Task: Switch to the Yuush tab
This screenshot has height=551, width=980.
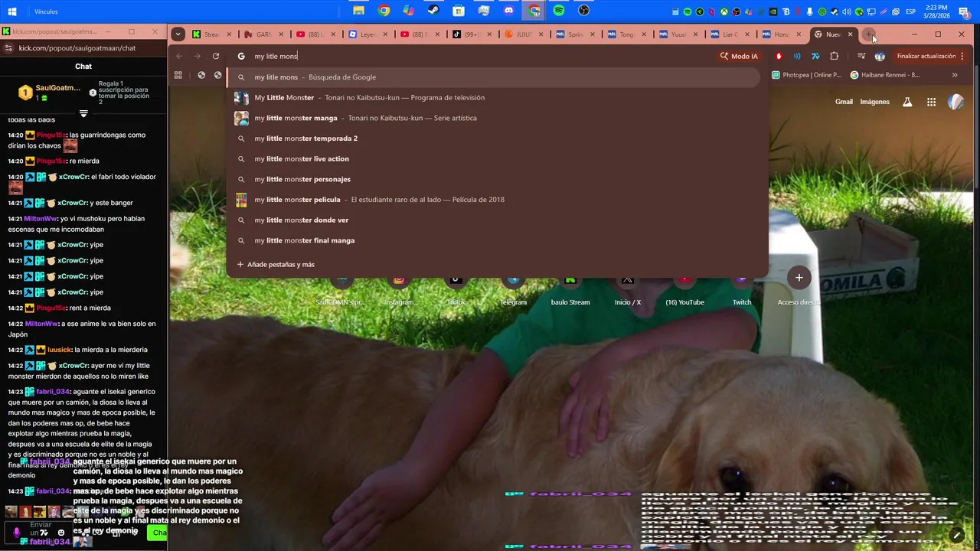Action: tap(678, 34)
